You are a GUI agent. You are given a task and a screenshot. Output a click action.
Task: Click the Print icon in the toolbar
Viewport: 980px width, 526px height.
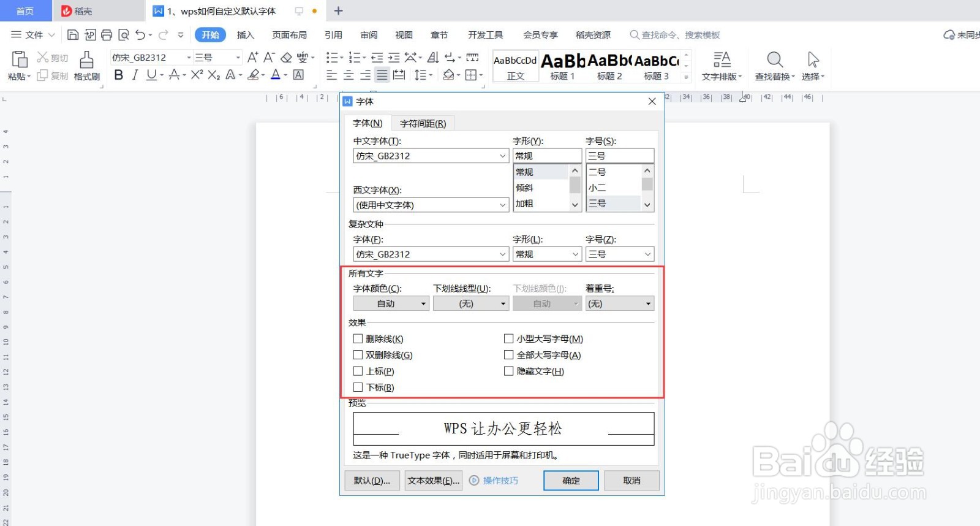coord(107,35)
